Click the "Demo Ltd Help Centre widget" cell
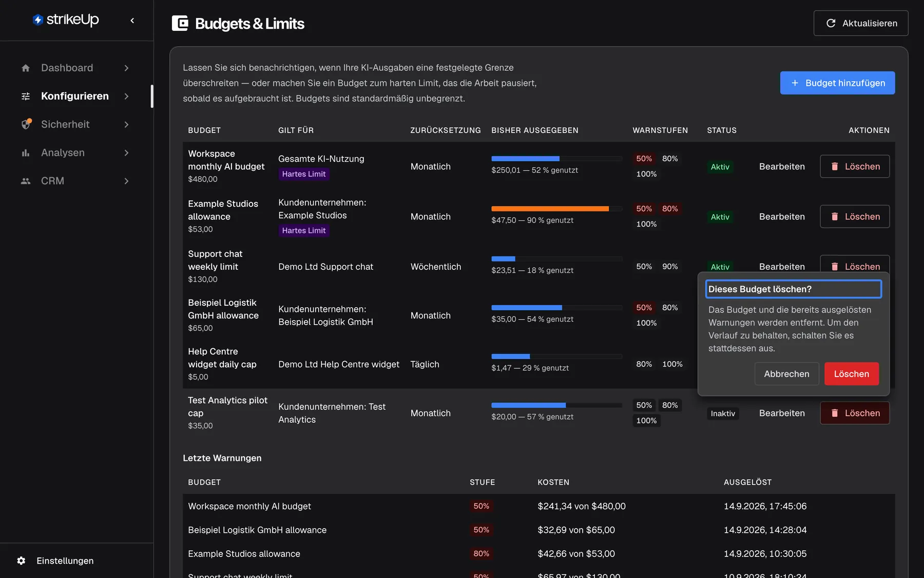 (x=339, y=364)
